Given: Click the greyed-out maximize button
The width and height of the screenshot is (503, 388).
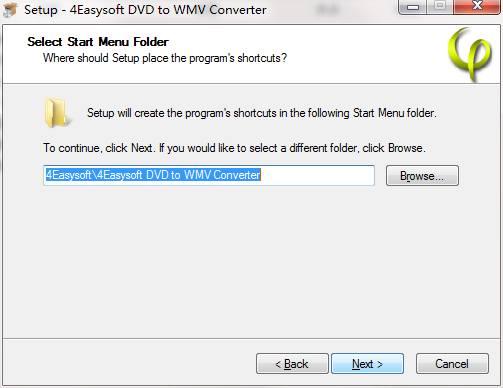Looking at the screenshot, I should pos(440,6).
